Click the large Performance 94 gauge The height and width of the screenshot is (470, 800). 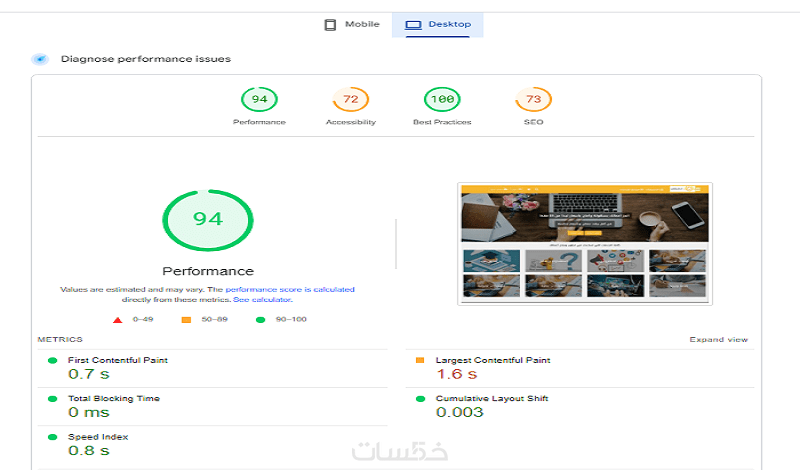(208, 220)
